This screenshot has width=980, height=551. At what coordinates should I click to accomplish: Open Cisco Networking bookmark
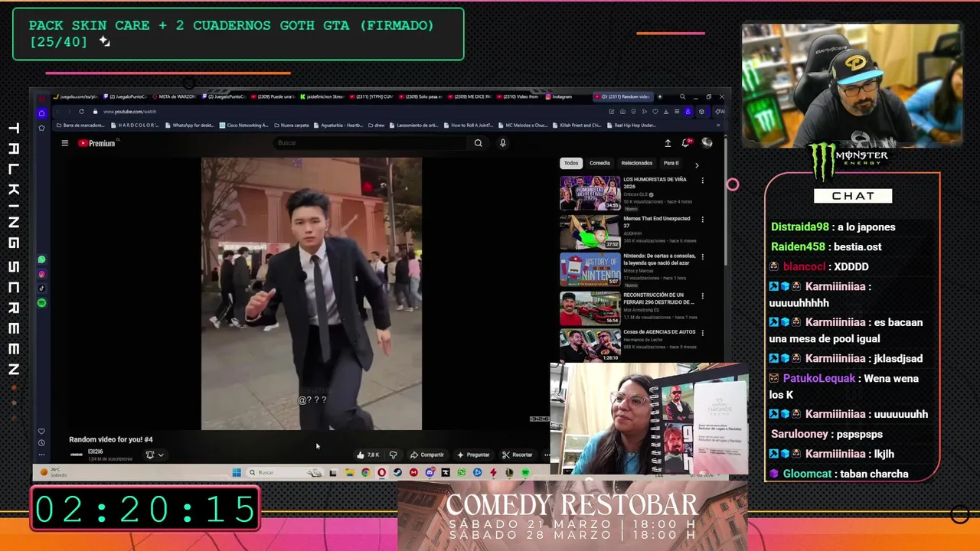(x=244, y=125)
